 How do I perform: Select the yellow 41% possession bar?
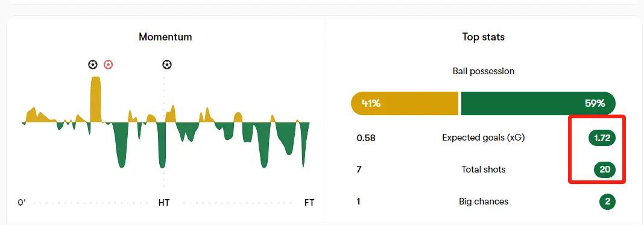point(405,103)
